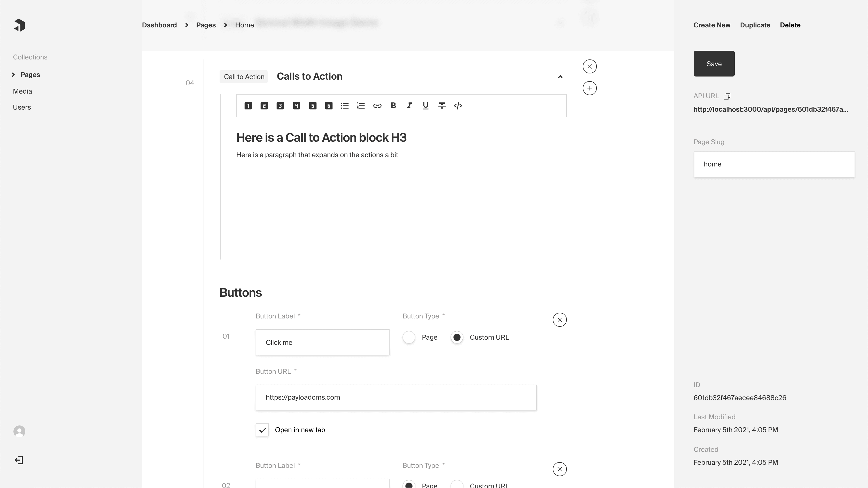Apply Heading 4 formatting

[x=297, y=106]
